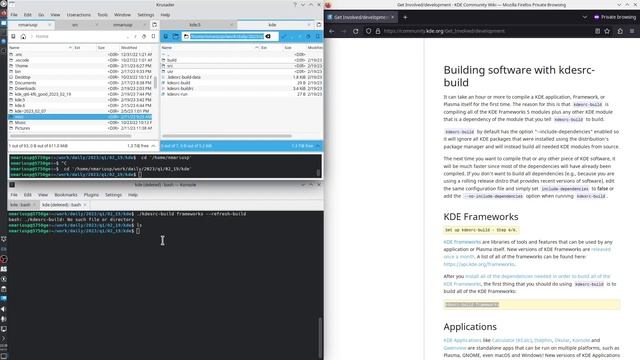Go back in Firefox
This screenshot has height=360, width=640.
coord(332,31)
